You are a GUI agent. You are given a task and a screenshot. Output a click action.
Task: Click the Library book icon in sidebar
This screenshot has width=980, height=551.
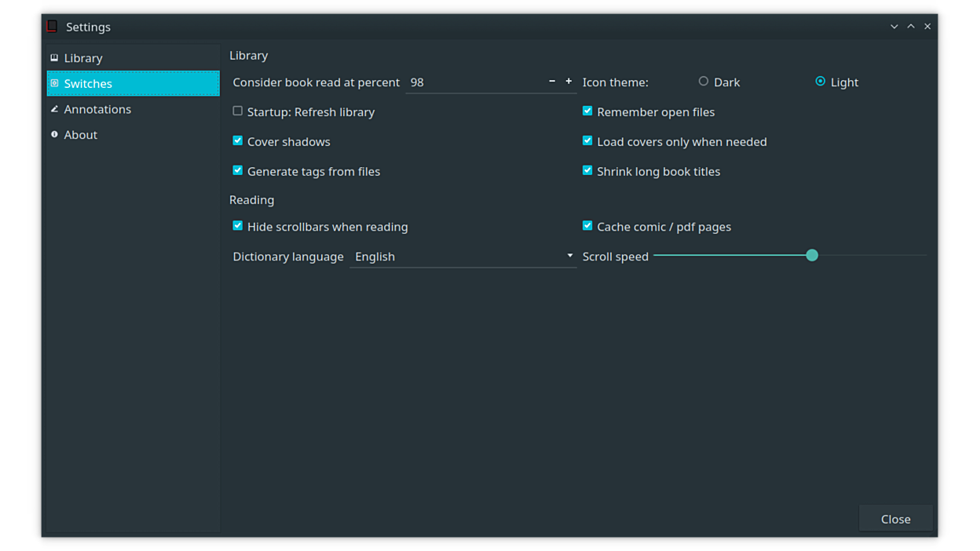coord(54,58)
